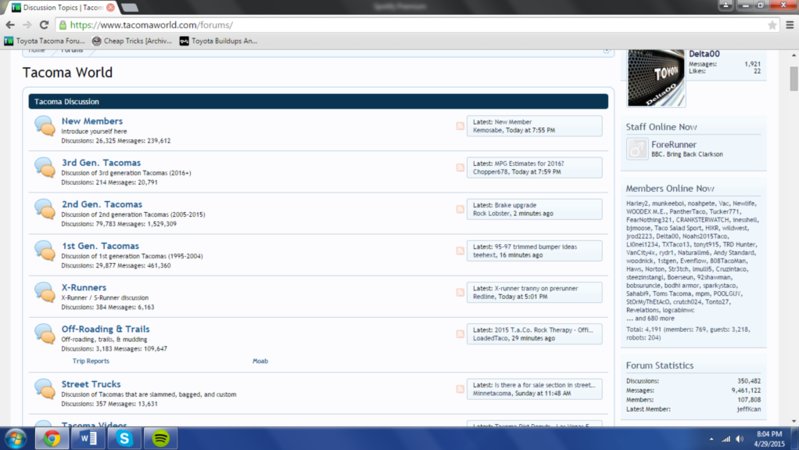Open RSS feed for 2nd Gen. Tacomas
The image size is (799, 450).
click(x=460, y=209)
